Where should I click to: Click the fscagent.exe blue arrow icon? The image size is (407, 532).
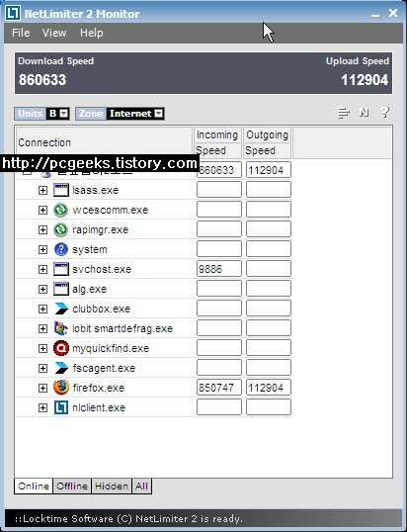[x=61, y=368]
